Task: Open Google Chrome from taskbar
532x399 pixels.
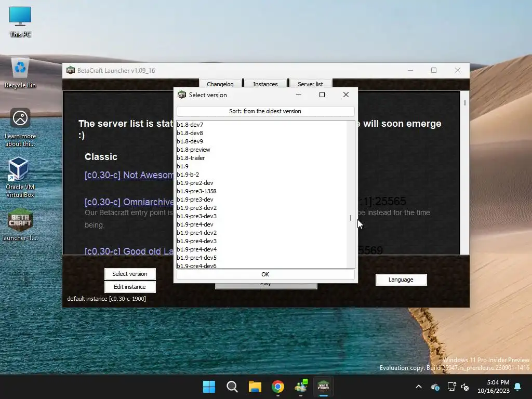Action: click(x=278, y=387)
